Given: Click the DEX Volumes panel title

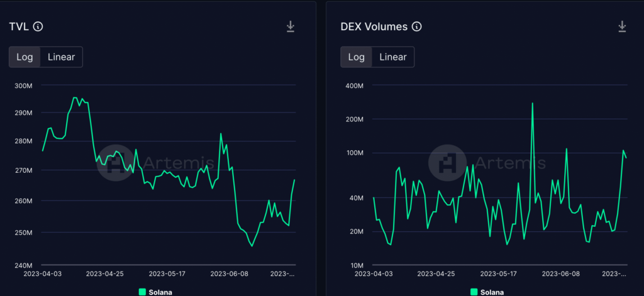Looking at the screenshot, I should point(374,26).
